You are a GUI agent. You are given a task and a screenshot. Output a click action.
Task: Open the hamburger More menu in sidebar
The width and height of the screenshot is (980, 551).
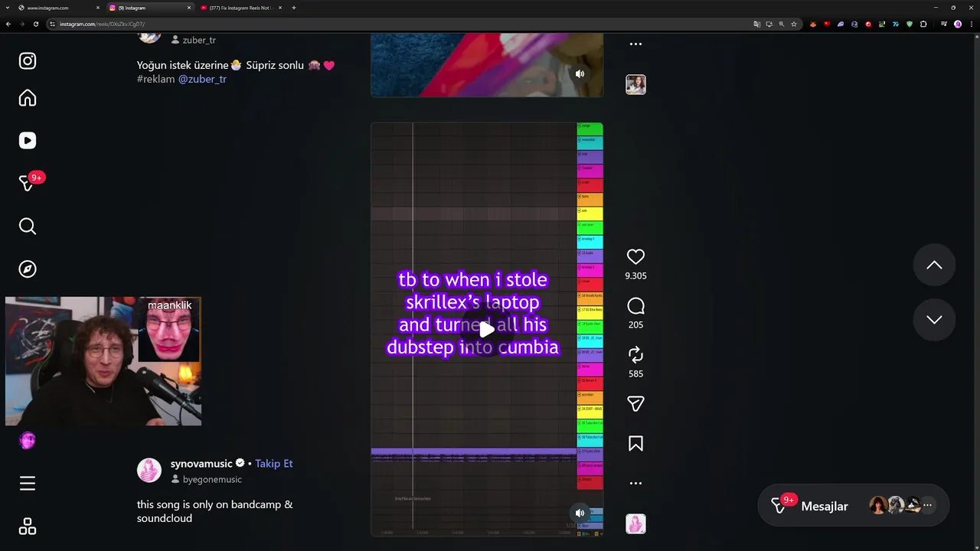(28, 484)
